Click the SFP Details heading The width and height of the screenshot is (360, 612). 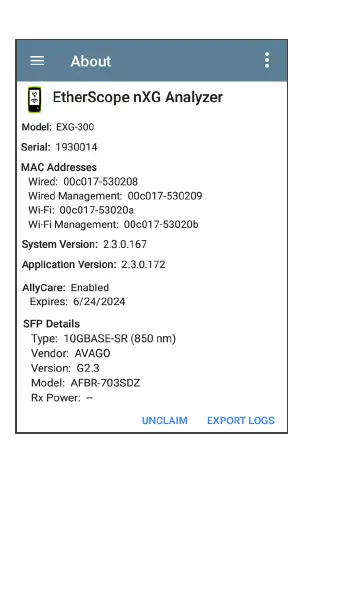pos(52,324)
